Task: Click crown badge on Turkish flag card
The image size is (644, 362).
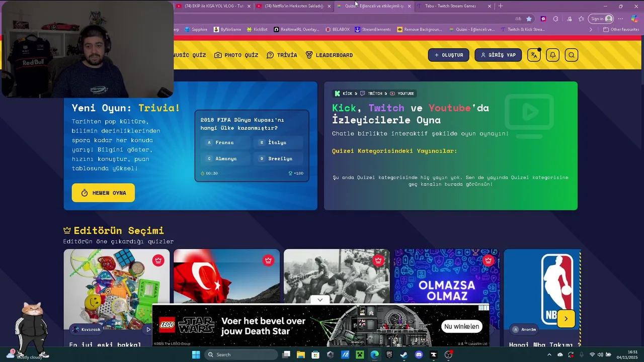Action: [x=268, y=260]
